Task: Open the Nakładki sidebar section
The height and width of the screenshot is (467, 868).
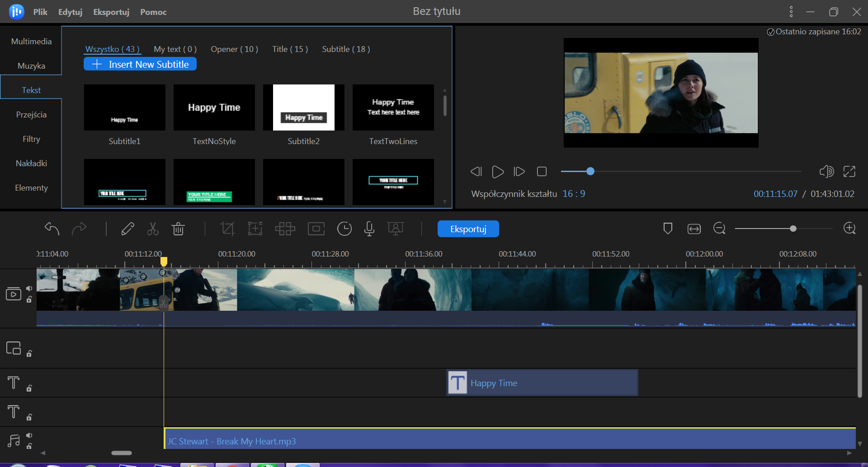Action: [x=31, y=163]
